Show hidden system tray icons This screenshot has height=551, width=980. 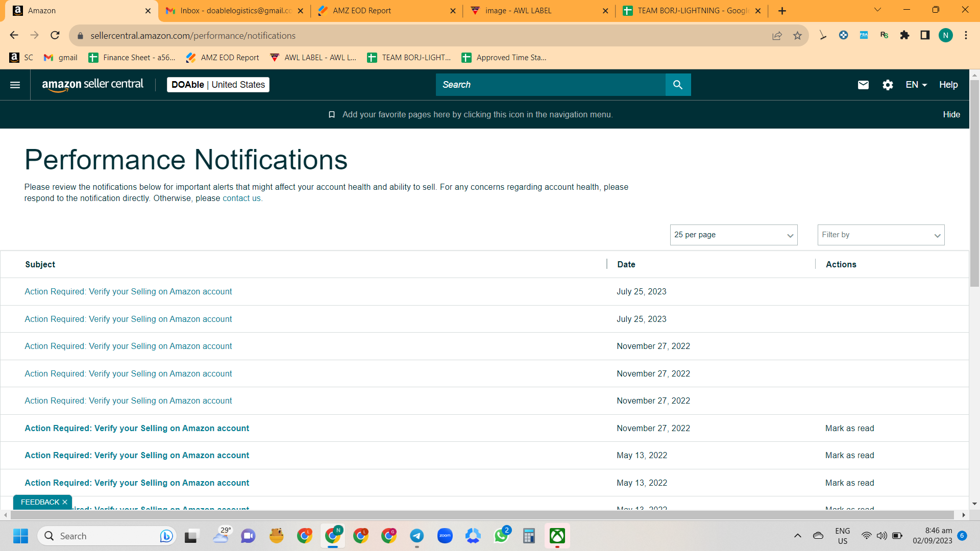[x=798, y=536]
